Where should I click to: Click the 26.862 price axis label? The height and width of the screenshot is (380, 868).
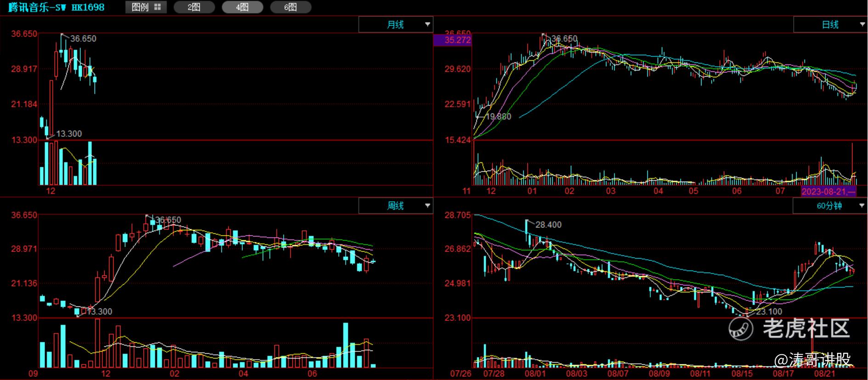(x=458, y=249)
